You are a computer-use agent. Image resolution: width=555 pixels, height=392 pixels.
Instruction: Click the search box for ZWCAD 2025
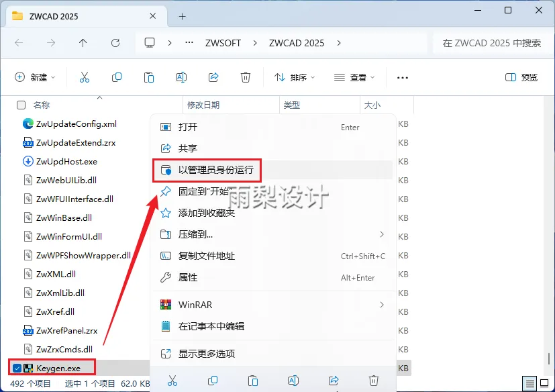492,43
